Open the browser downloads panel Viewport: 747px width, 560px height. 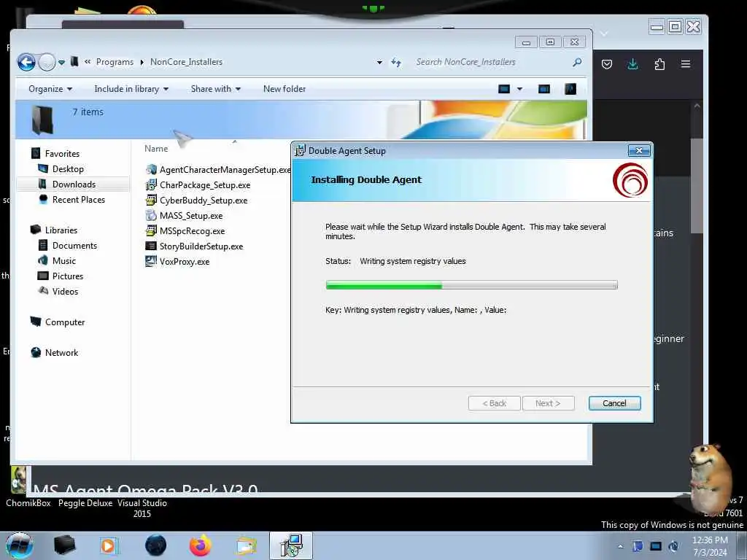[632, 64]
